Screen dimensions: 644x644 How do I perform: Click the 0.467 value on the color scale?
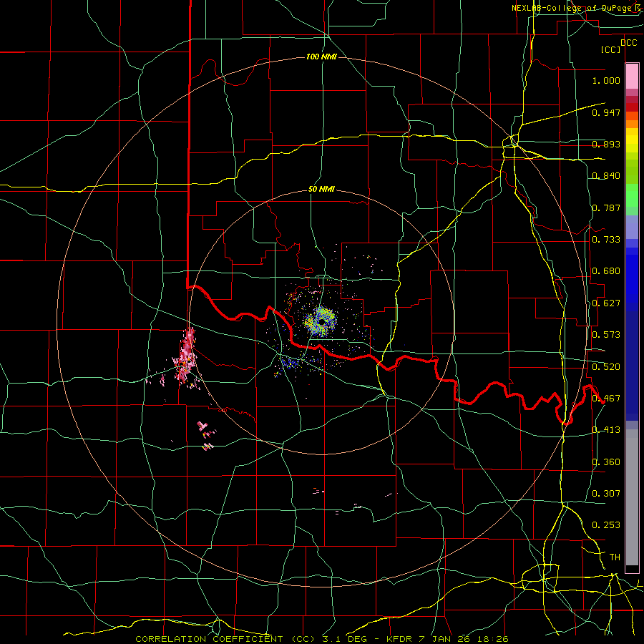(606, 399)
